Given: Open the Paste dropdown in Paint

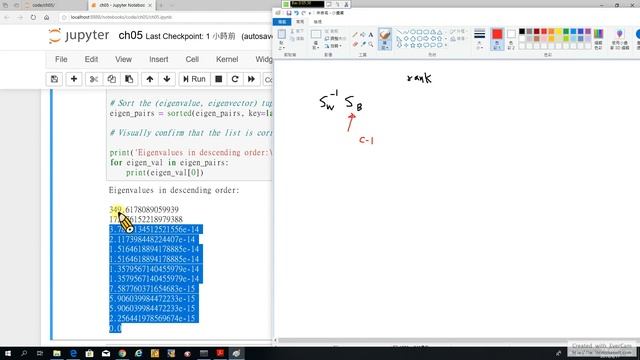Looking at the screenshot, I should coord(282,46).
